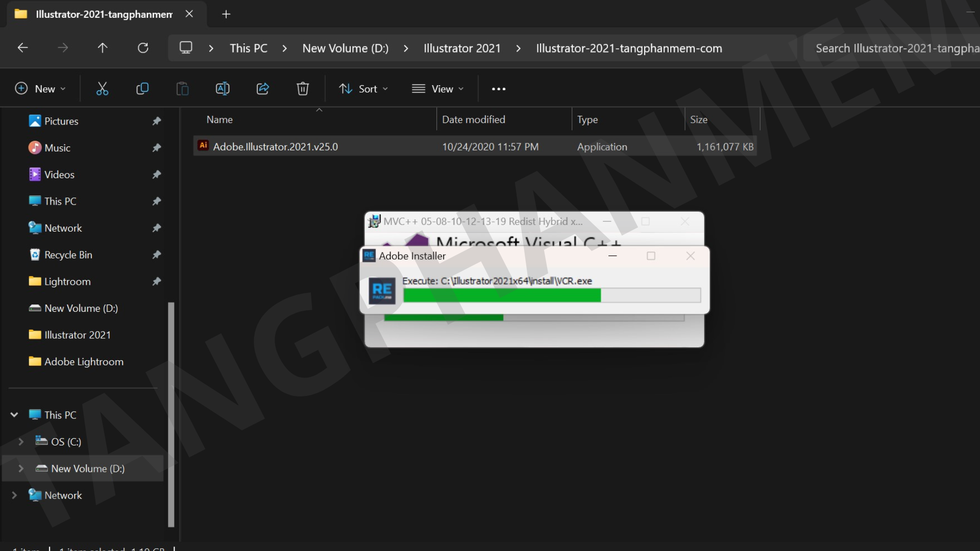This screenshot has height=551, width=980.
Task: Click the Cut scissors icon in toolbar
Action: click(102, 89)
